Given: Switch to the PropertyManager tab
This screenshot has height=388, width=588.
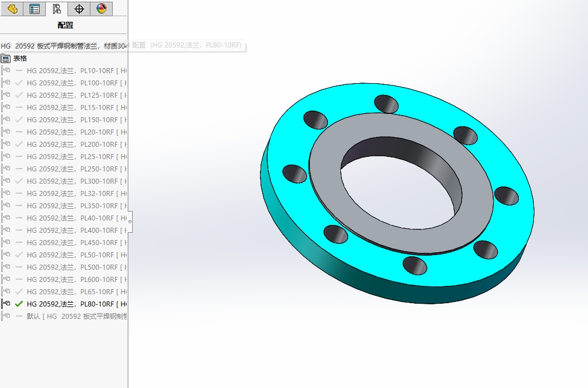Looking at the screenshot, I should (x=34, y=8).
